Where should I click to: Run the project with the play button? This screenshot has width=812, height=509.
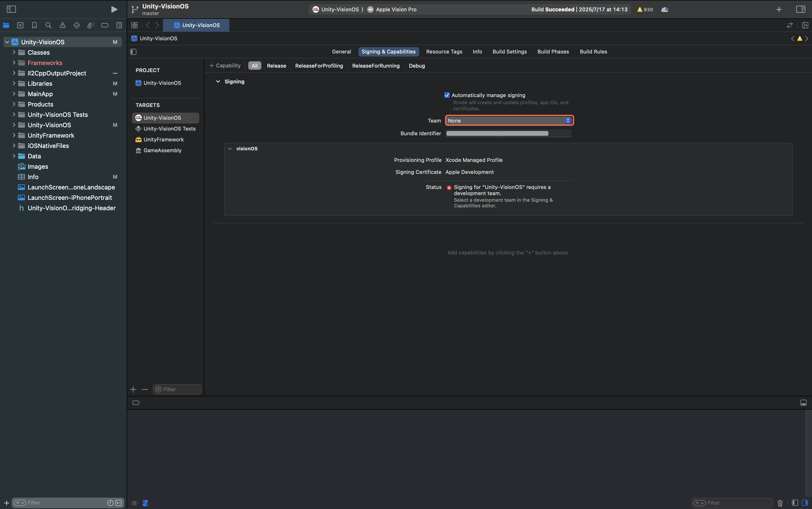(114, 9)
